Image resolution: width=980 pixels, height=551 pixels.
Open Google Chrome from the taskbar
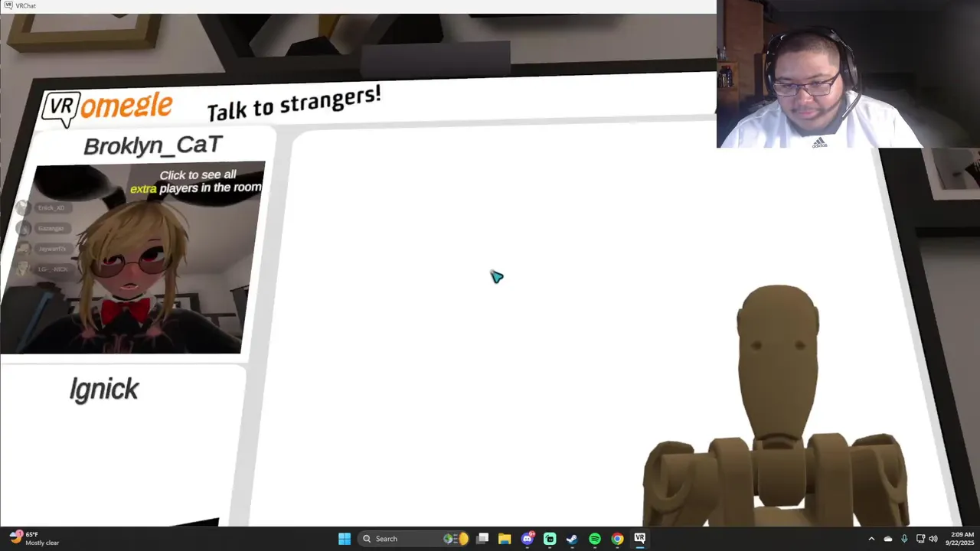click(x=617, y=539)
